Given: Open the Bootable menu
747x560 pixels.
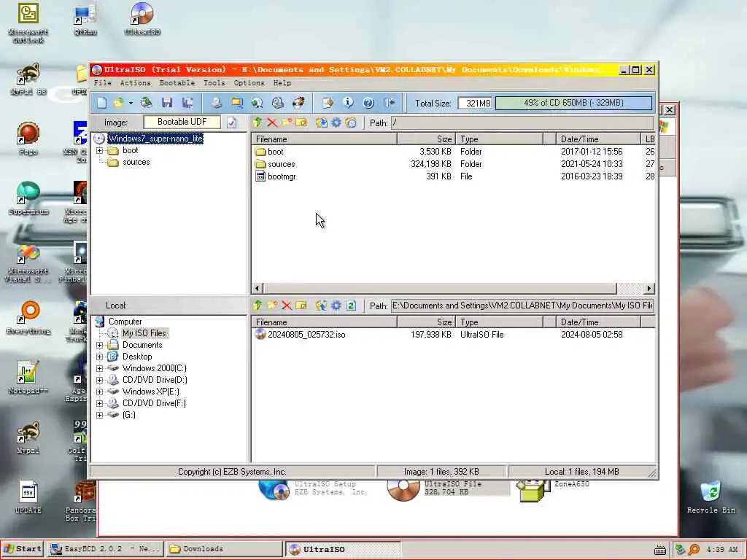Looking at the screenshot, I should (x=177, y=83).
